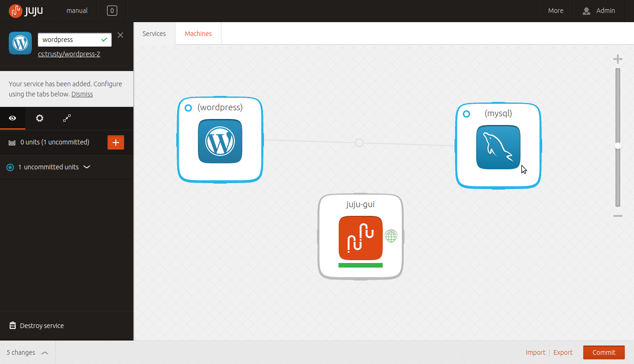Click the units bar chart icon
Viewport: 634px width, 364px height.
12,143
